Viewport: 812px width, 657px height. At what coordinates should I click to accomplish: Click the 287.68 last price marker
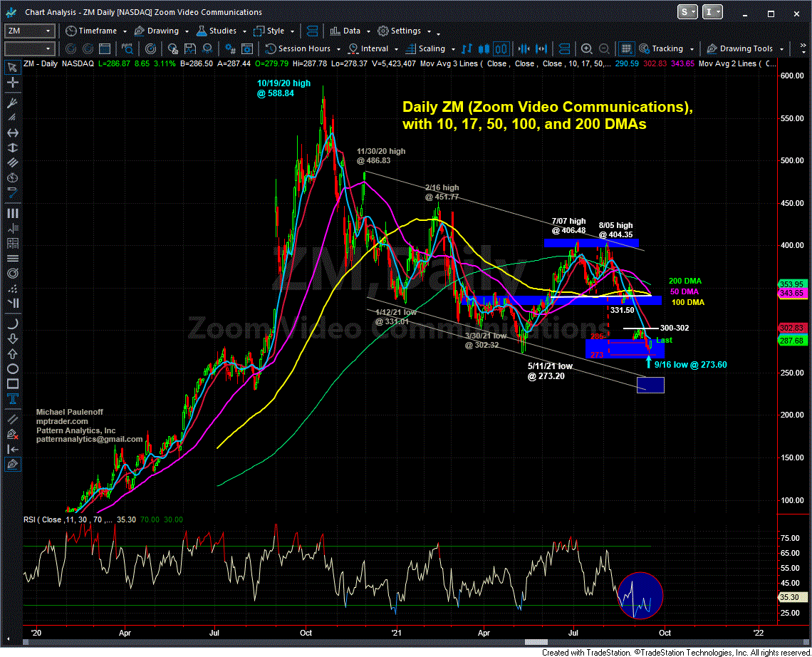pyautogui.click(x=792, y=341)
